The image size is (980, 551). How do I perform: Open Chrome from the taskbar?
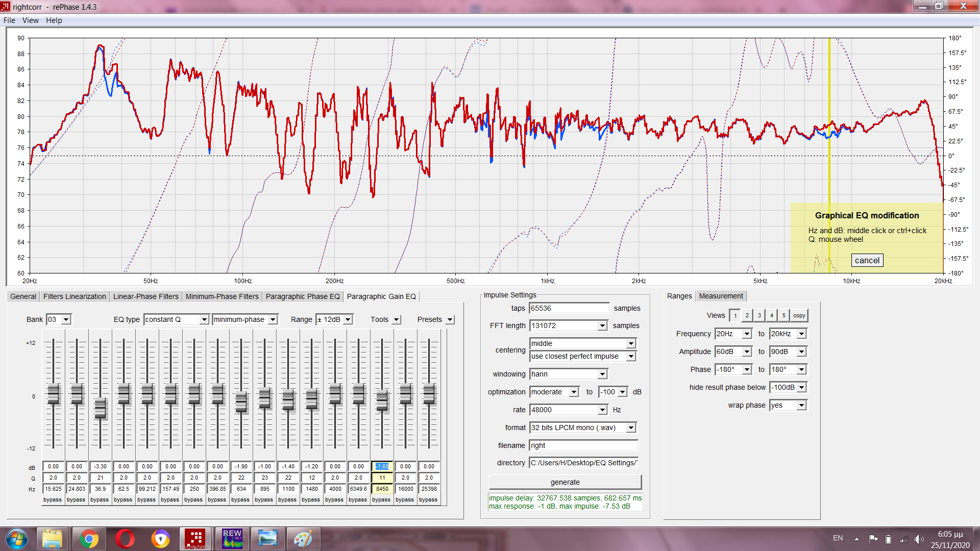click(89, 539)
